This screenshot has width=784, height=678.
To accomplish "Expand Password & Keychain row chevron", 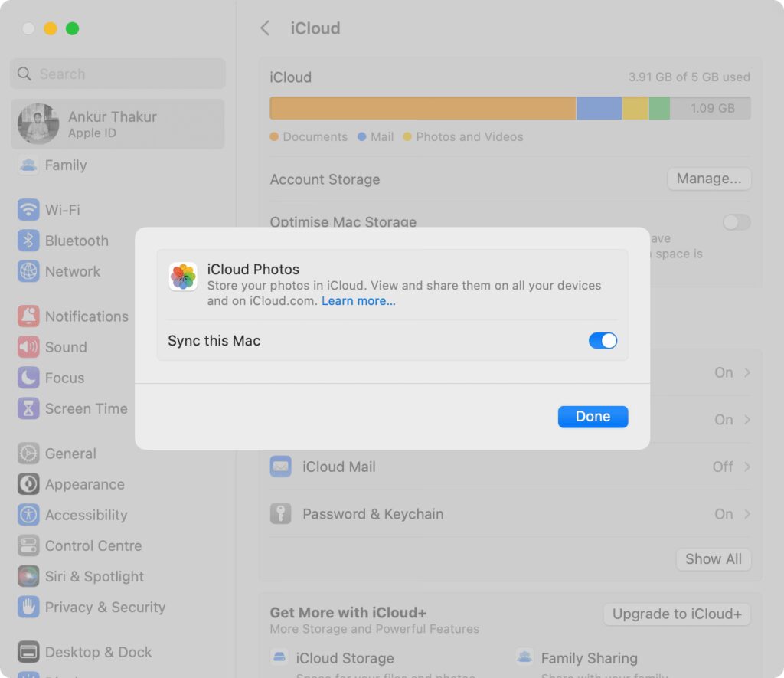I will (x=747, y=514).
